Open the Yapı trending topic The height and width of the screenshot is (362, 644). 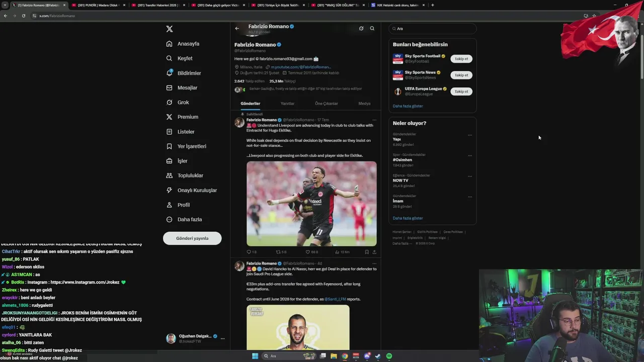click(x=397, y=139)
